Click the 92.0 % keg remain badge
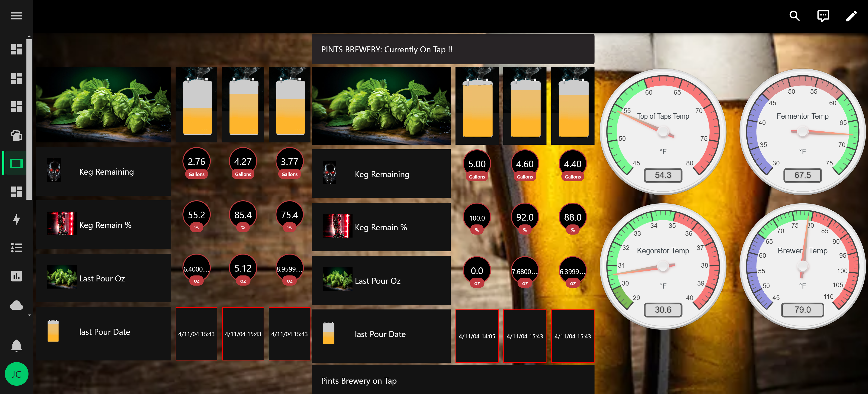Screen dimensions: 868x394 pos(525,219)
